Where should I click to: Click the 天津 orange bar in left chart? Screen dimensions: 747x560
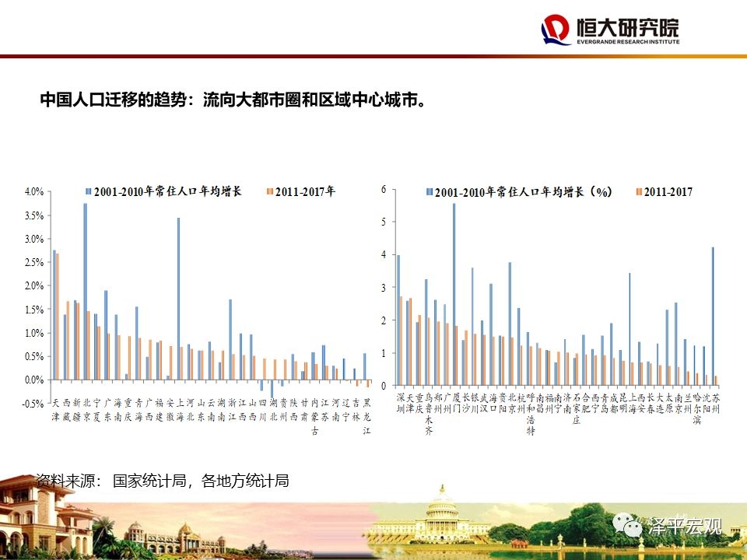[57, 317]
